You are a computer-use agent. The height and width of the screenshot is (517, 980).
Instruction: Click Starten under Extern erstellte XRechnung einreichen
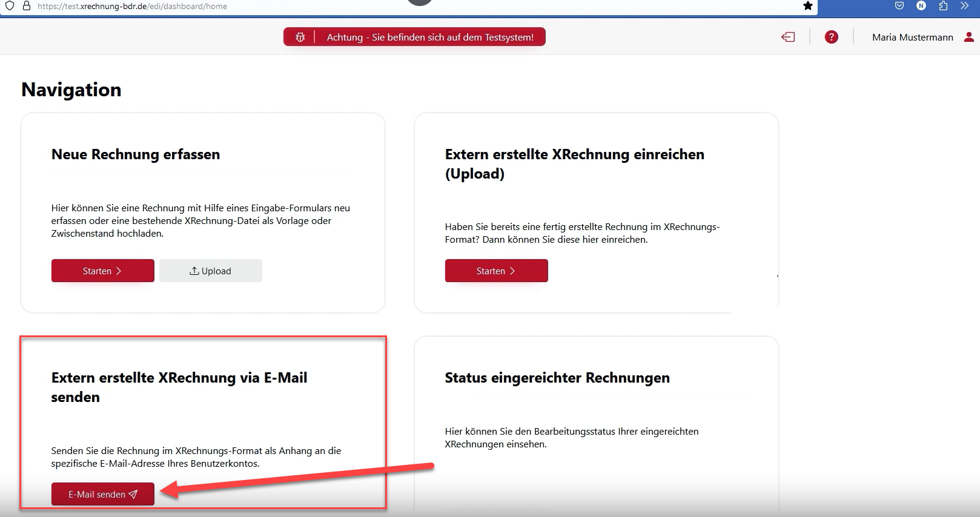(497, 271)
